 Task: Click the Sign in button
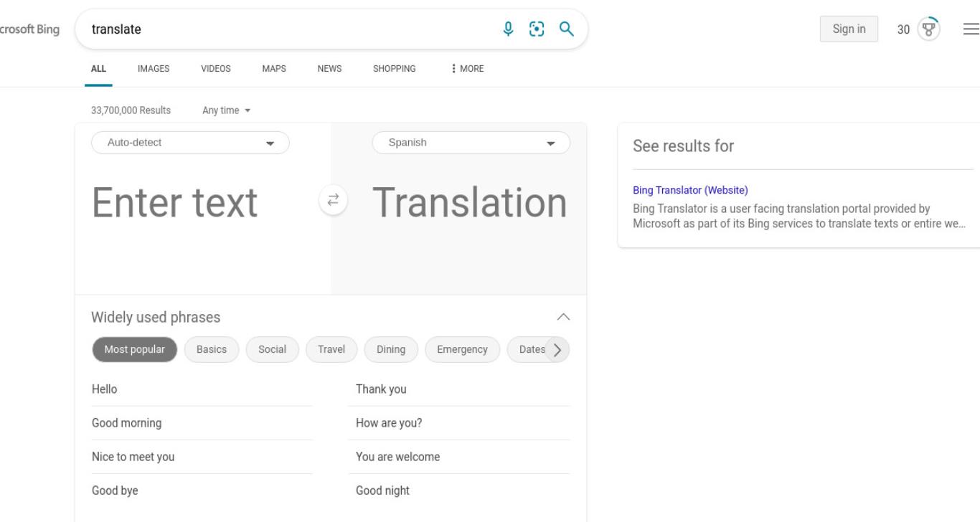tap(849, 29)
